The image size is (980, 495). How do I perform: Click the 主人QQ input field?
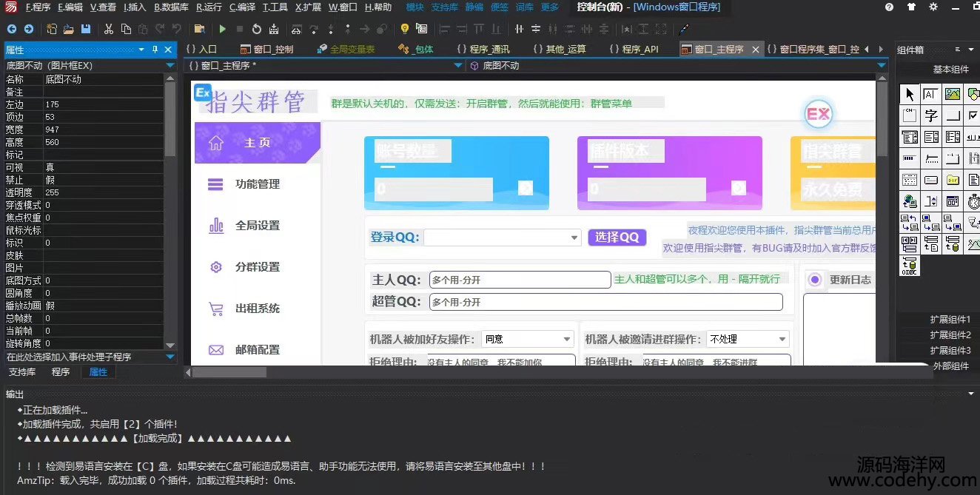point(520,280)
